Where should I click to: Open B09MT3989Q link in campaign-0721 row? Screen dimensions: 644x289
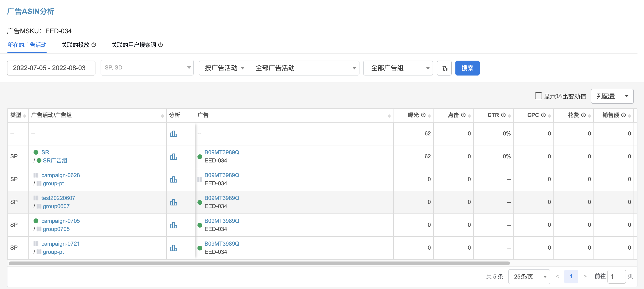click(222, 244)
